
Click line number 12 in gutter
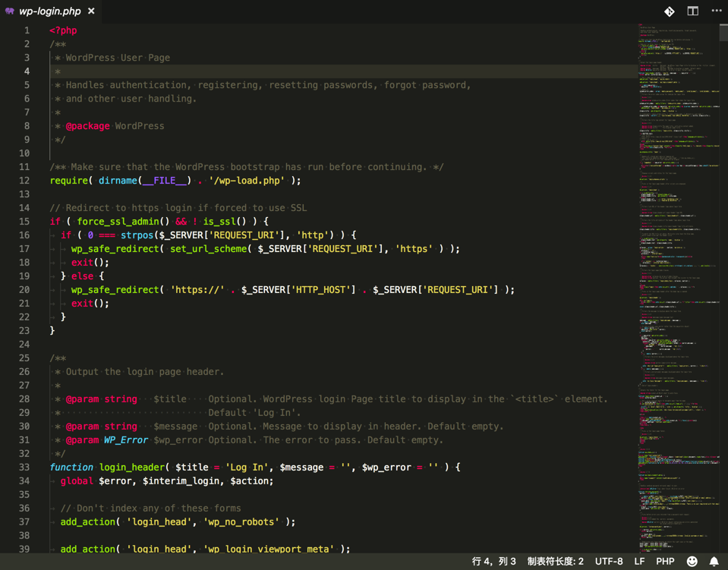(x=24, y=181)
